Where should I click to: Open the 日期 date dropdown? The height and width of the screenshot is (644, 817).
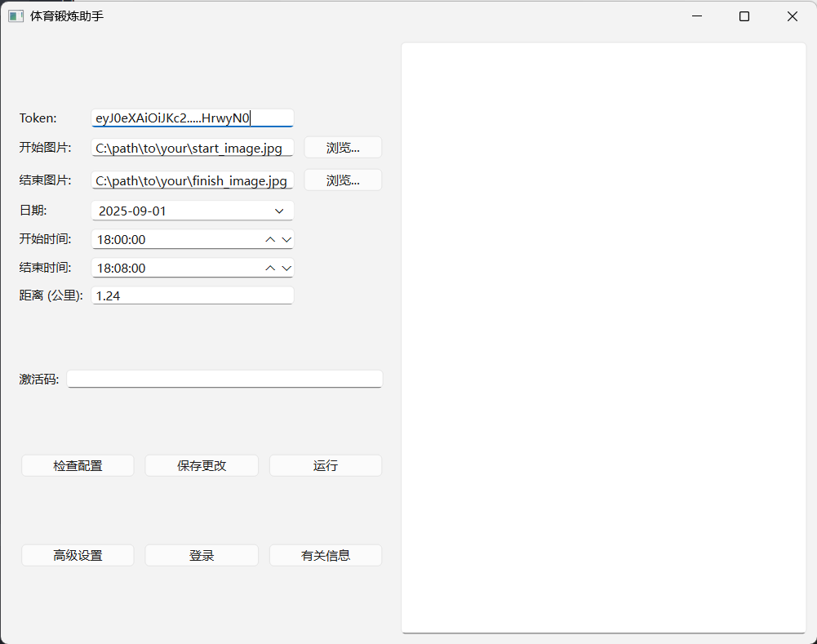click(x=279, y=211)
